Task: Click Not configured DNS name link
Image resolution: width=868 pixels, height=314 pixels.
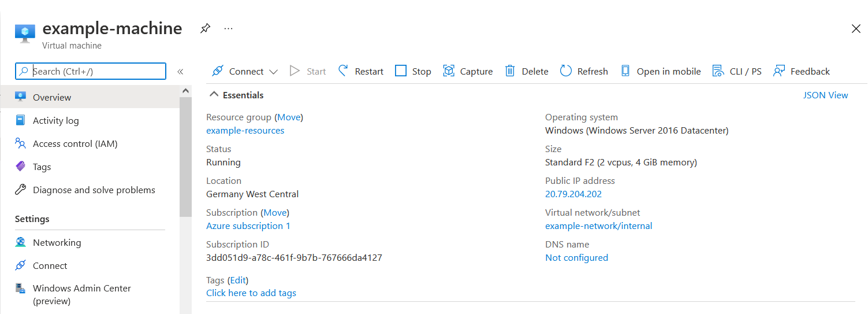Action: (x=576, y=258)
